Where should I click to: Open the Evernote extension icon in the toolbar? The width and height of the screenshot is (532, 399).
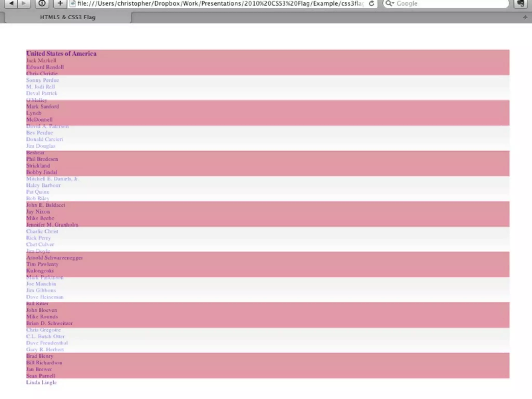521,3
